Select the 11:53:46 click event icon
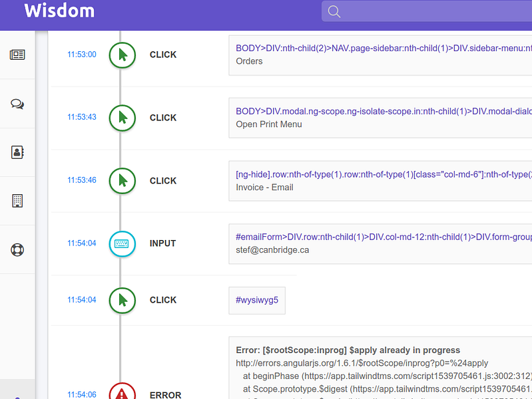The width and height of the screenshot is (532, 399). (x=122, y=181)
